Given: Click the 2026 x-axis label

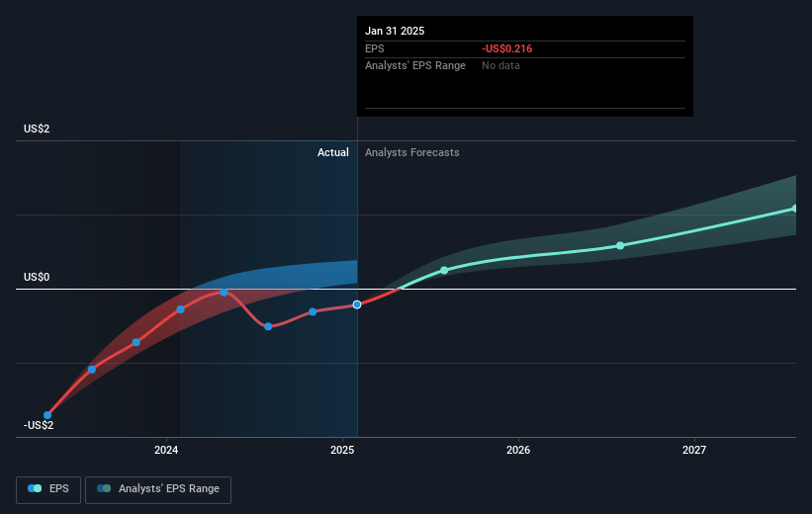Looking at the screenshot, I should click(x=518, y=450).
